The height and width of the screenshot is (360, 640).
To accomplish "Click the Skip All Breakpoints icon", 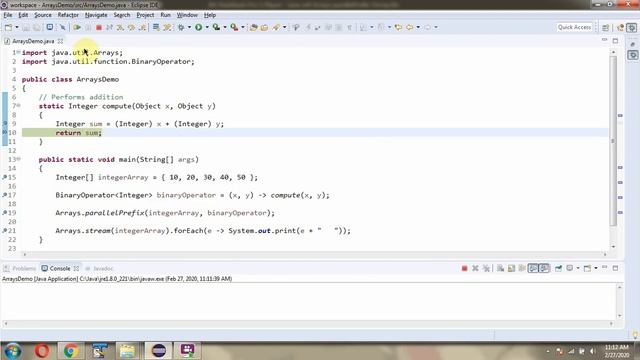I will 63,27.
